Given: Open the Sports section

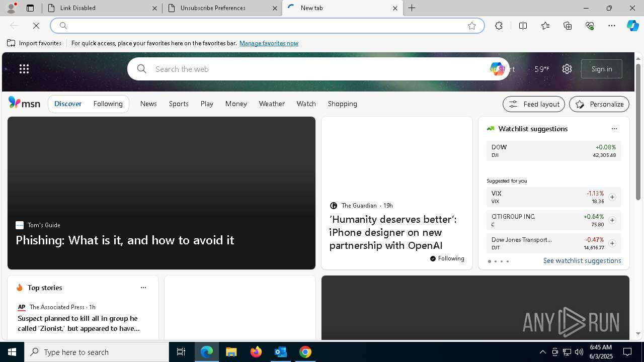Looking at the screenshot, I should (x=179, y=104).
